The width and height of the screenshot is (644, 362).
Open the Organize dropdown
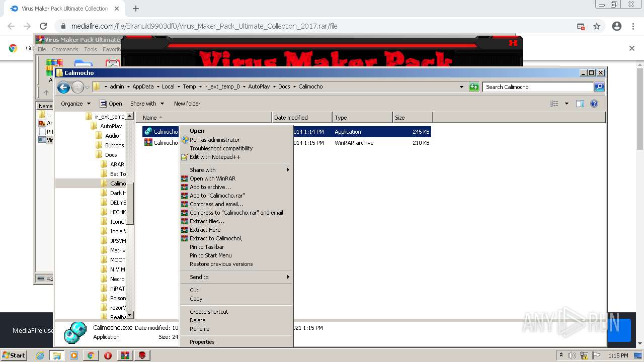(75, 104)
